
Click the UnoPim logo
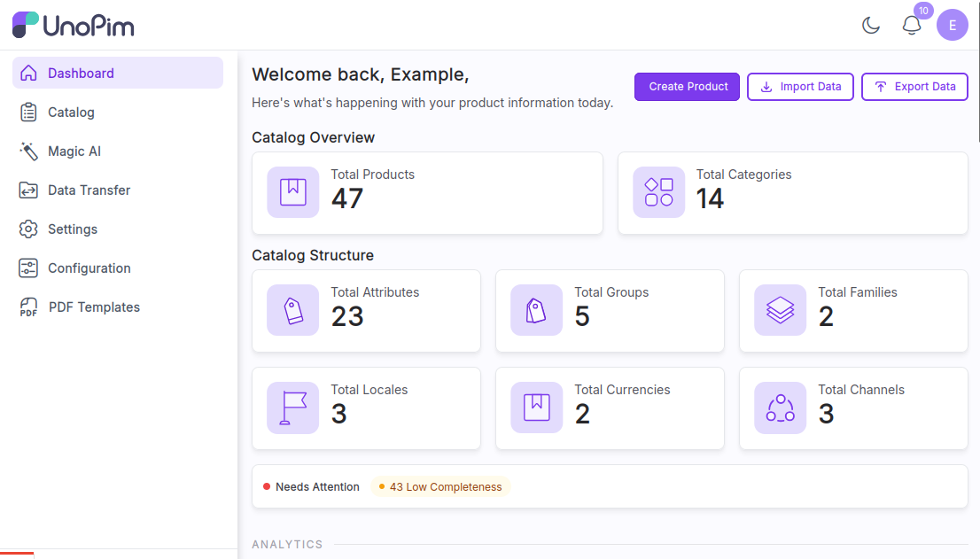74,25
